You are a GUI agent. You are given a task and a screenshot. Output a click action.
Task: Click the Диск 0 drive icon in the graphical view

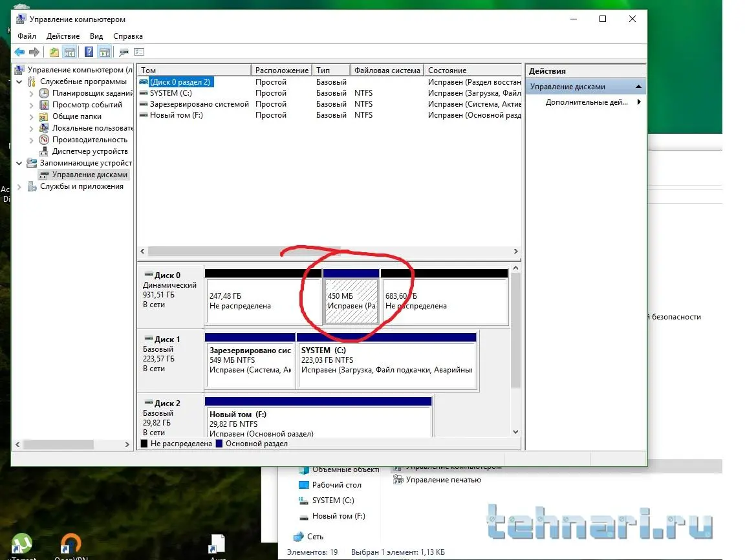tap(148, 275)
